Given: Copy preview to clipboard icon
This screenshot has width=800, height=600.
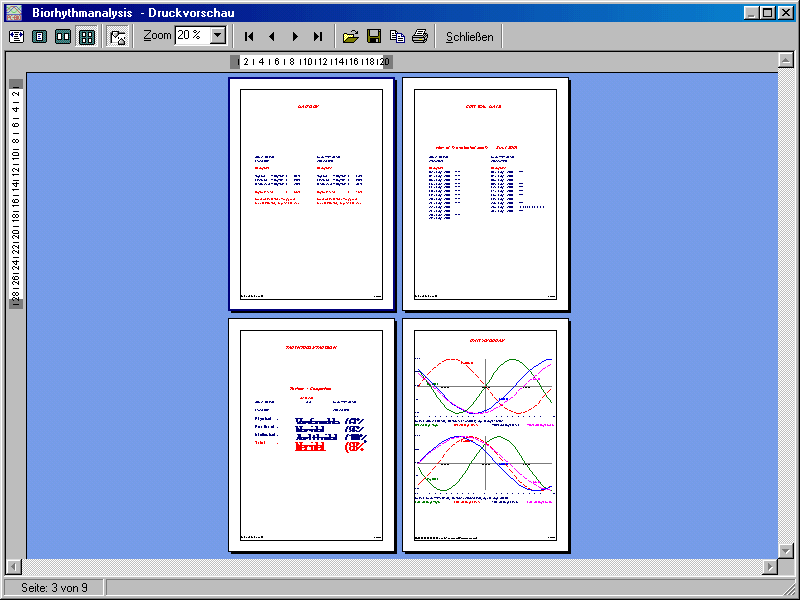Looking at the screenshot, I should [397, 36].
